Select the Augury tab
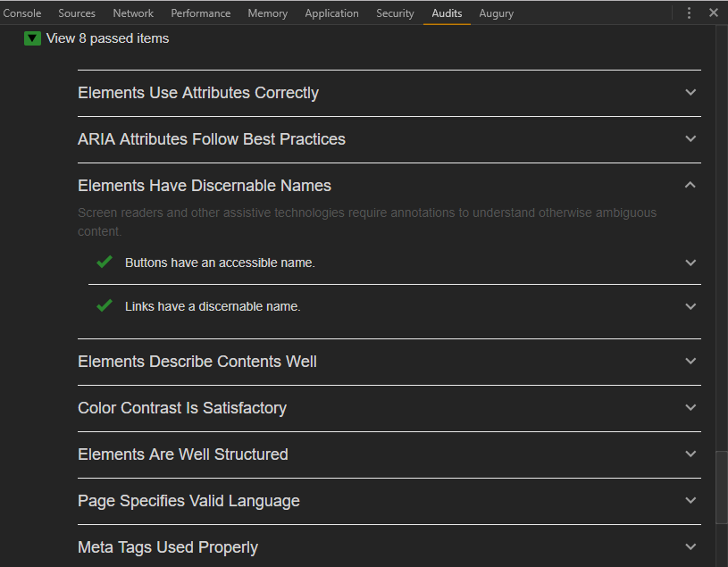 pyautogui.click(x=496, y=13)
